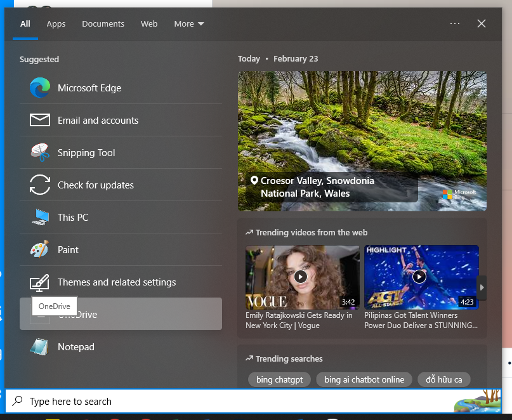Open Pilipinas Got Talent Winners title link
Viewport: 512px width, 420px height.
click(x=421, y=320)
